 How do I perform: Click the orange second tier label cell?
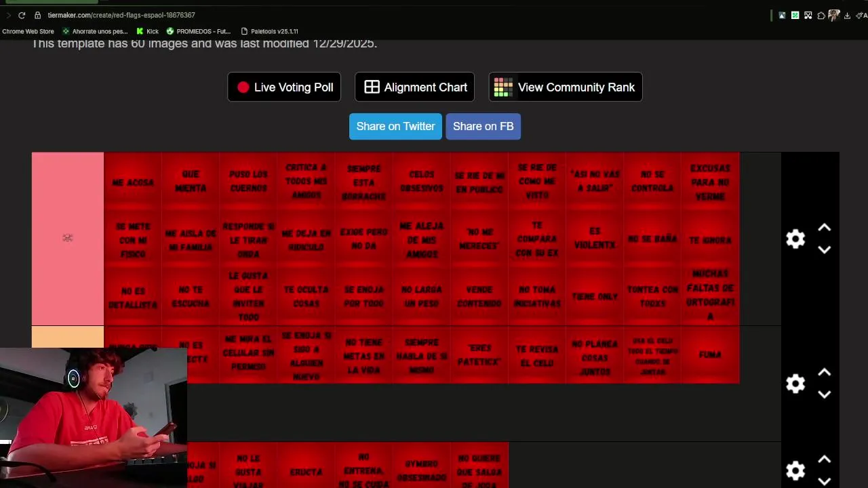pyautogui.click(x=68, y=337)
